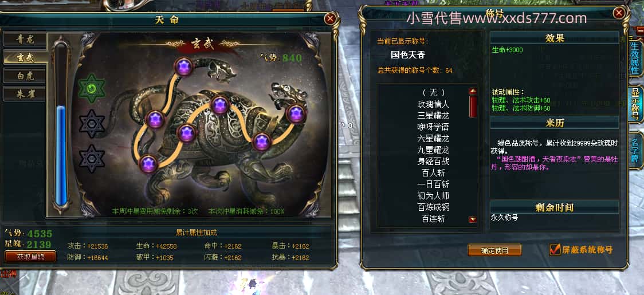
Task: Collapse the side panel with the minus button
Action: point(641,30)
